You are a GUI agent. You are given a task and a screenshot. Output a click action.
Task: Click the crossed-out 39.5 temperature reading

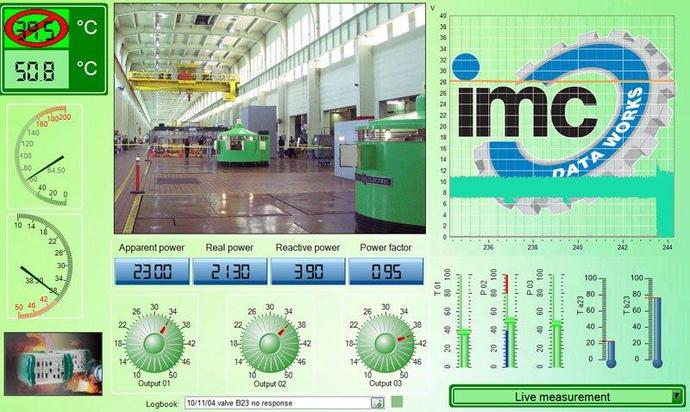click(36, 28)
